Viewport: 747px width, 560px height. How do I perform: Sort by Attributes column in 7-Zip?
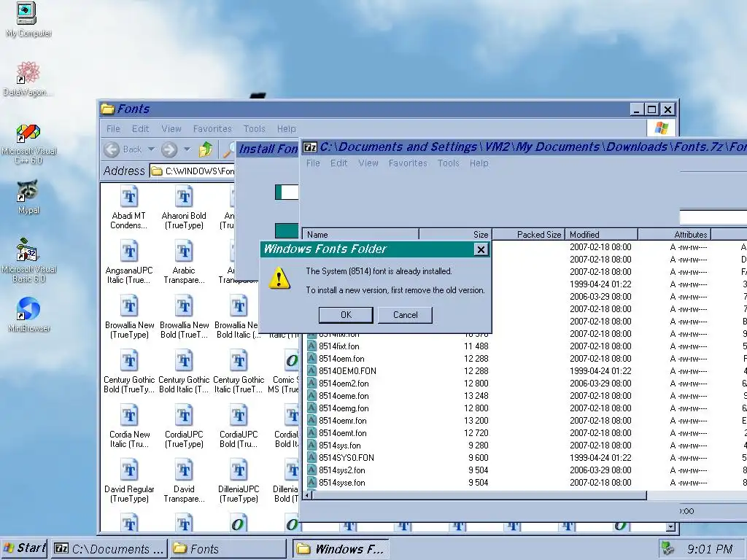pyautogui.click(x=675, y=234)
